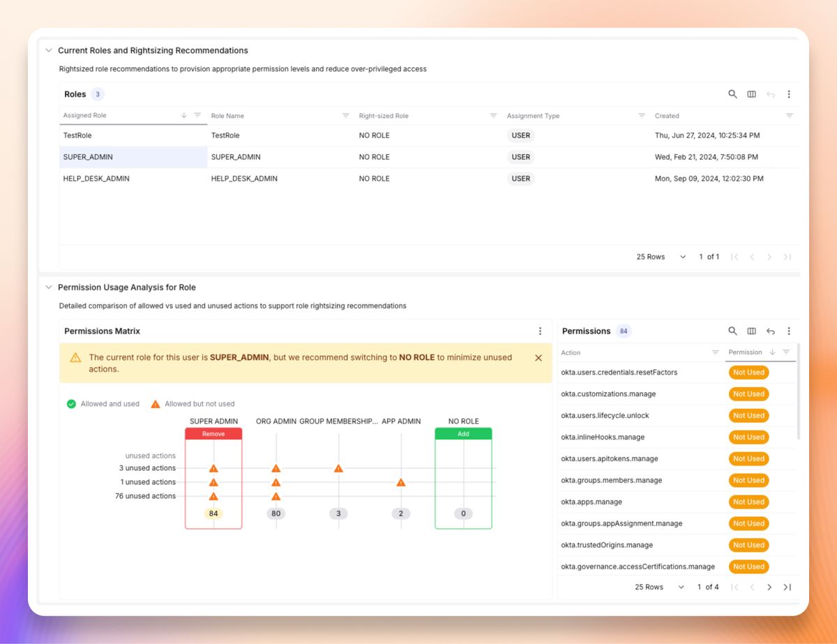Screen dimensions: 837x644
Task: Collapse Current Roles and Rightsizing Recommendations section
Action: 49,50
